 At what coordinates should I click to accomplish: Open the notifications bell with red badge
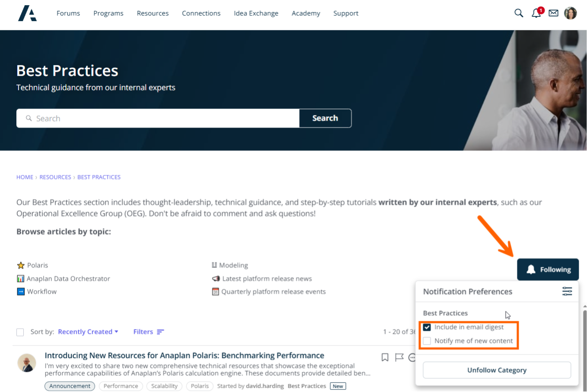(x=536, y=13)
